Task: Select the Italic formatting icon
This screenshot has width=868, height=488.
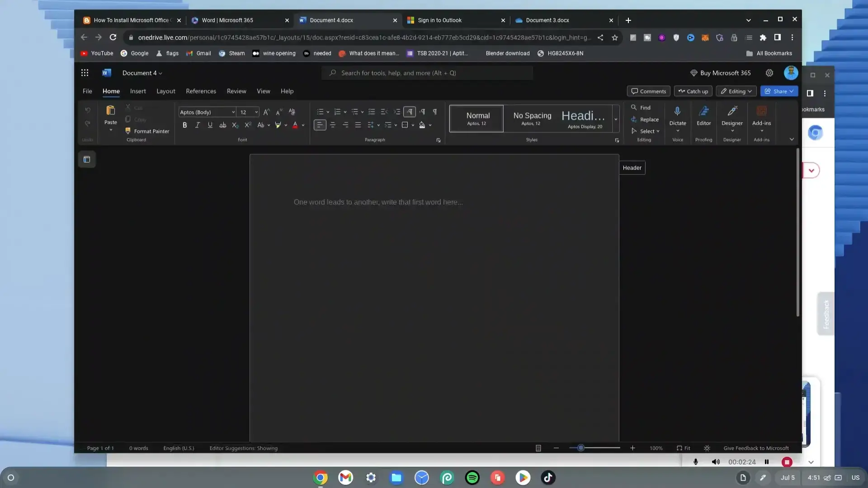Action: (197, 125)
